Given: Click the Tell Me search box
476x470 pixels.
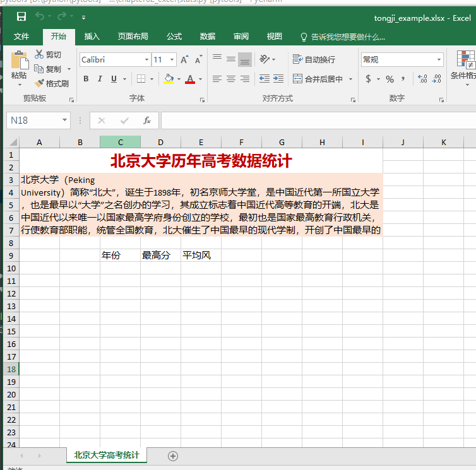Looking at the screenshot, I should pyautogui.click(x=343, y=37).
